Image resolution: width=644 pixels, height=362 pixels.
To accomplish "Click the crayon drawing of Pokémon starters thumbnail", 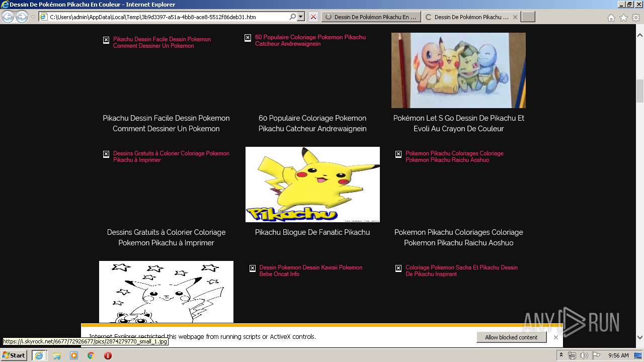I will click(458, 70).
